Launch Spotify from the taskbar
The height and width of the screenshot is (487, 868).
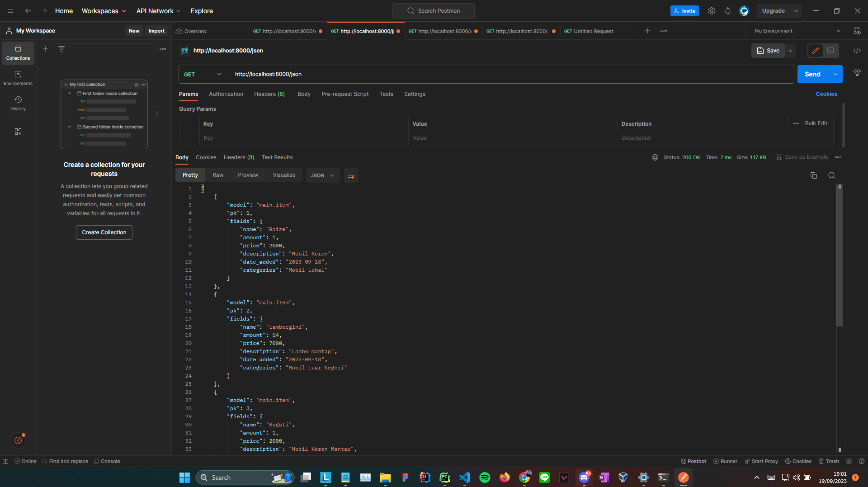pos(485,477)
